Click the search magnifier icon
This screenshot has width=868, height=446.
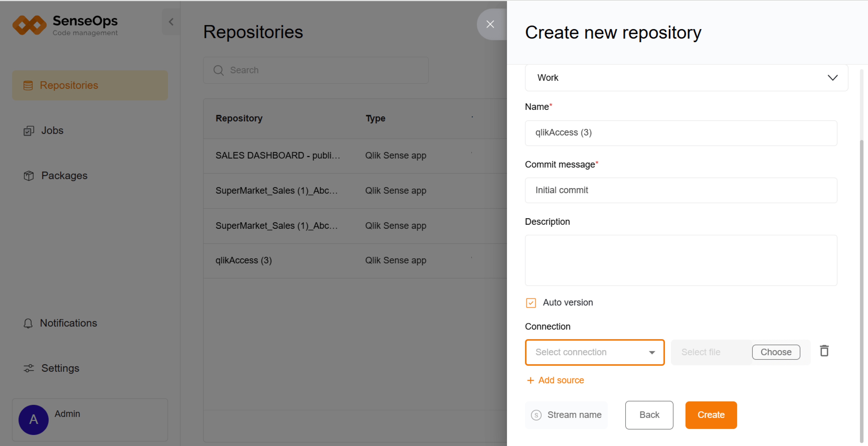218,70
